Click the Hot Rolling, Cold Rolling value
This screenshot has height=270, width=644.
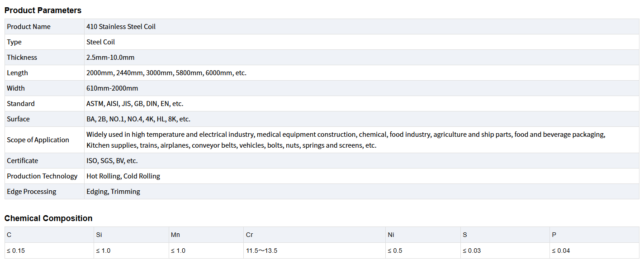click(123, 176)
